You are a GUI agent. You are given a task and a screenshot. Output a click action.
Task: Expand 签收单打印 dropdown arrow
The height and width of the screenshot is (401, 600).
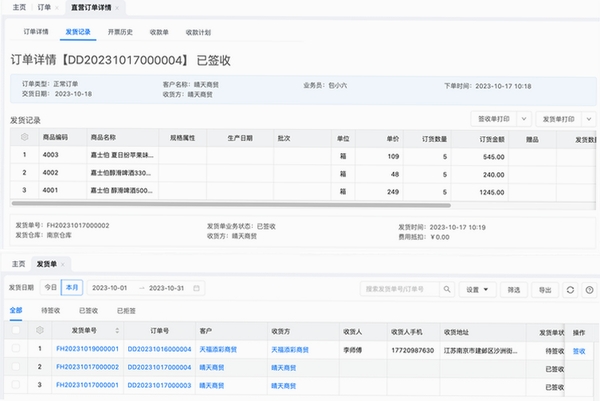click(524, 119)
